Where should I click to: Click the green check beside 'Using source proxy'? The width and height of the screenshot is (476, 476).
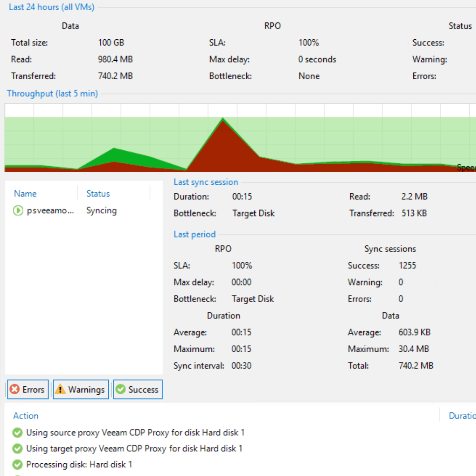[17, 432]
